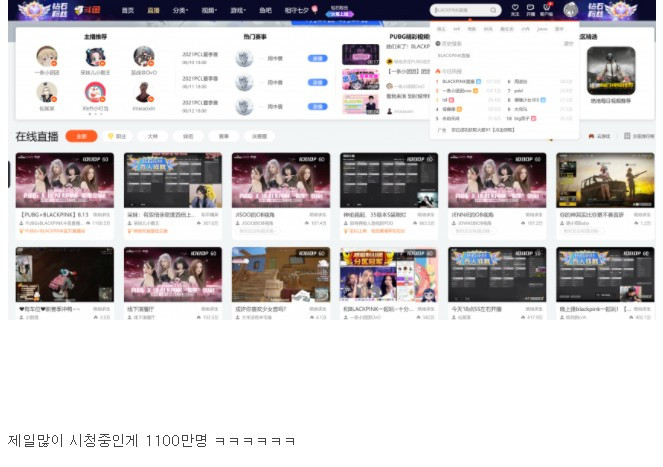The image size is (663, 467).
Task: Click 清空 to clear search history
Action: [568, 44]
